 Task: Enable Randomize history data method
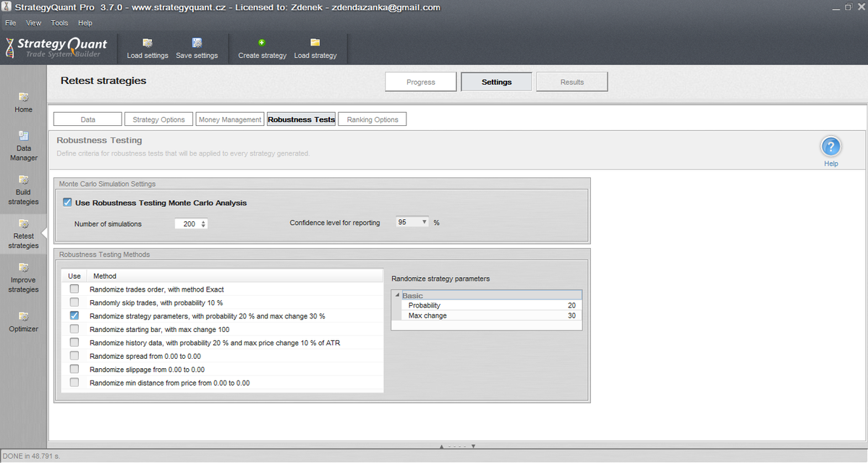click(x=75, y=342)
